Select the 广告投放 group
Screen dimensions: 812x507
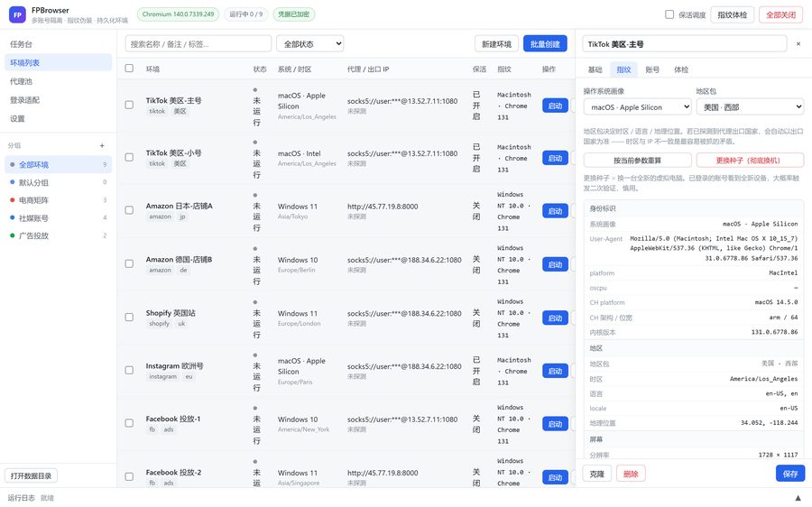pos(58,235)
